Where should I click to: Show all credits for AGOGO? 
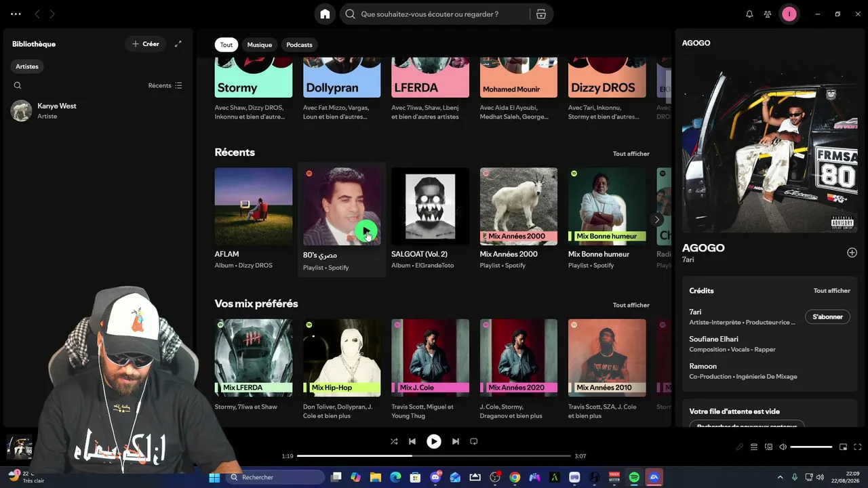click(x=832, y=291)
